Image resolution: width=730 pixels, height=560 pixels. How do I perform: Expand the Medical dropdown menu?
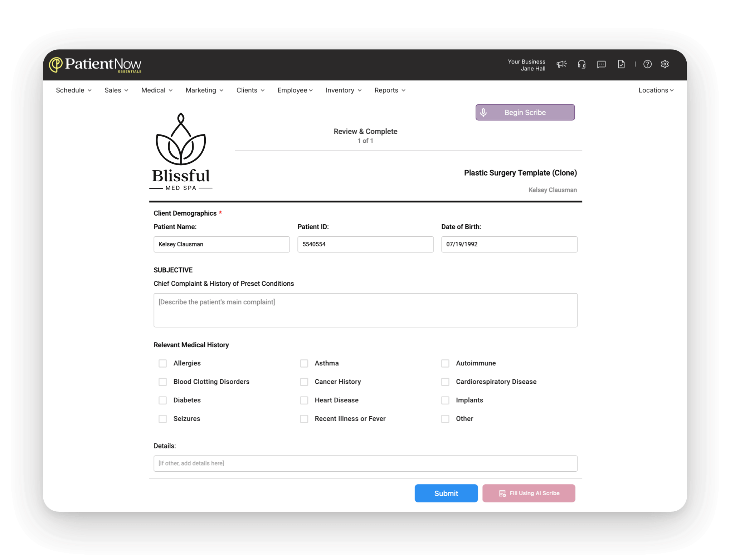point(157,90)
